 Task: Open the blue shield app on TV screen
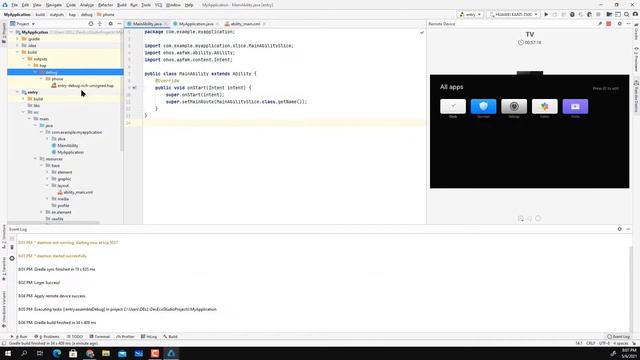[x=483, y=107]
